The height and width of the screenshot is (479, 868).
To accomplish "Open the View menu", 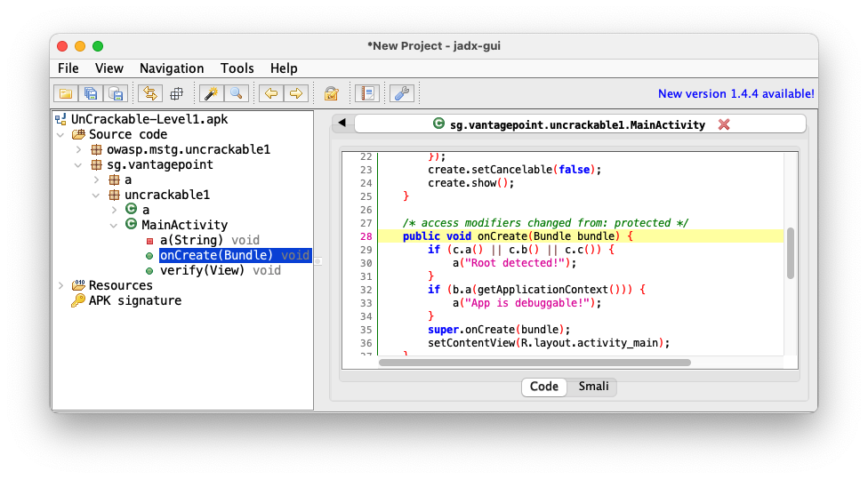I will coord(109,68).
